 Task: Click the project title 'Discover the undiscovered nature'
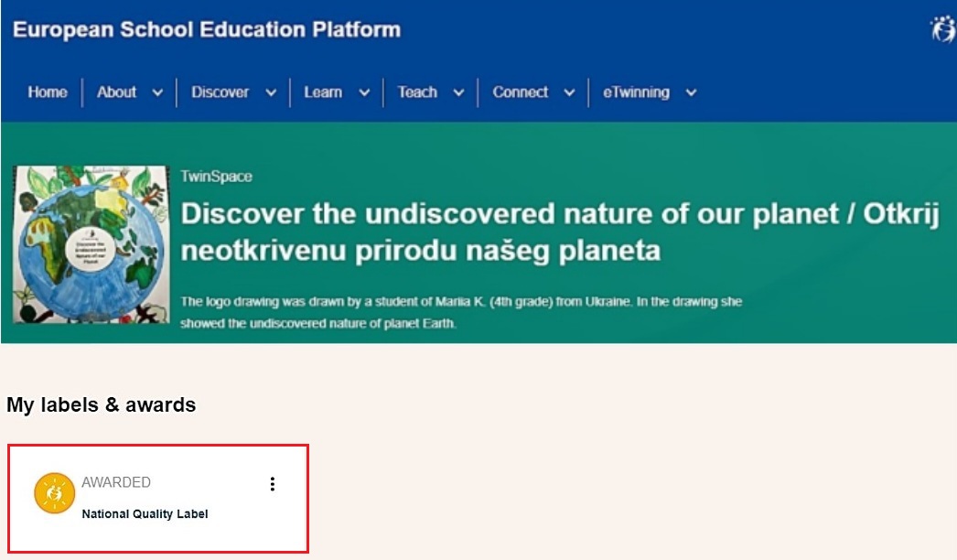pyautogui.click(x=560, y=232)
